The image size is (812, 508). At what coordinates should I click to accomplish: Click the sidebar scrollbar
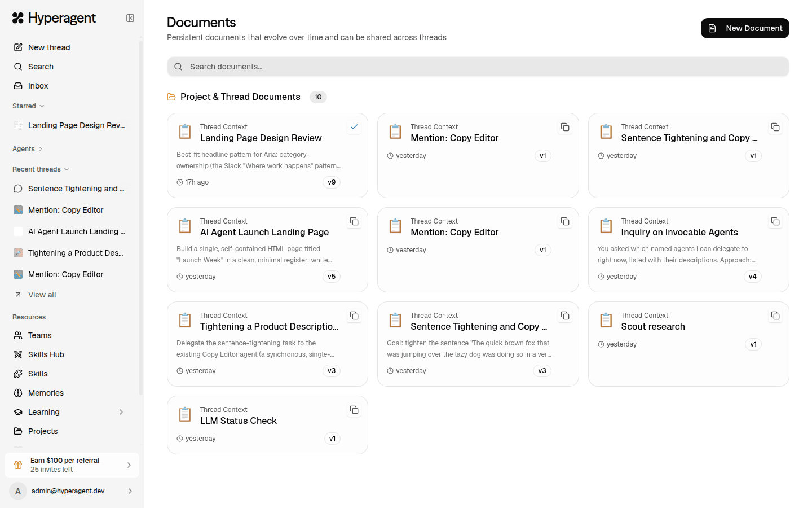pyautogui.click(x=141, y=217)
